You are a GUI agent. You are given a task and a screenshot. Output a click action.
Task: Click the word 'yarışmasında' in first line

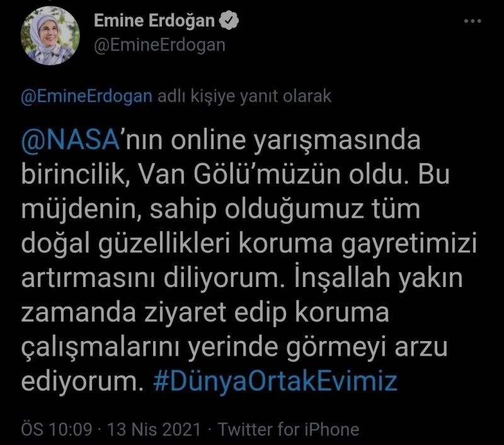pos(337,140)
